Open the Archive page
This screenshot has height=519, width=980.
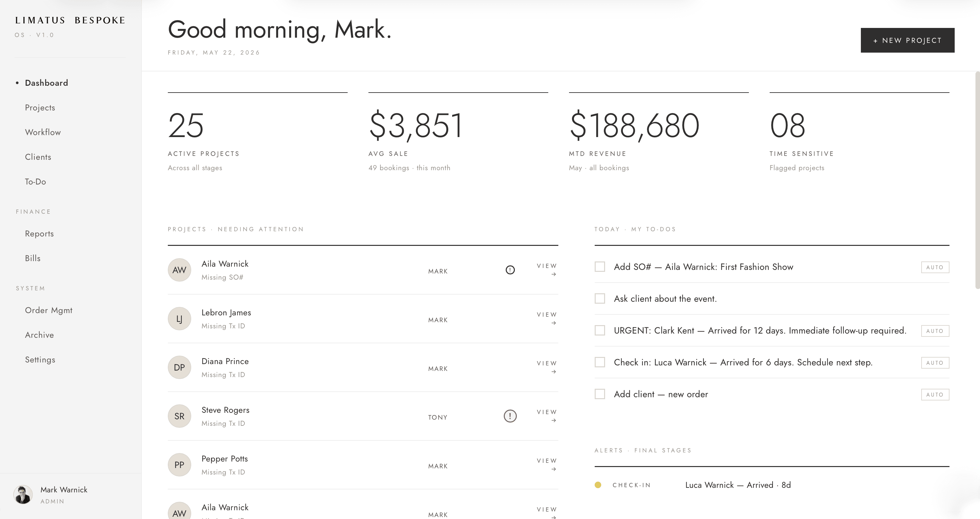pos(39,335)
